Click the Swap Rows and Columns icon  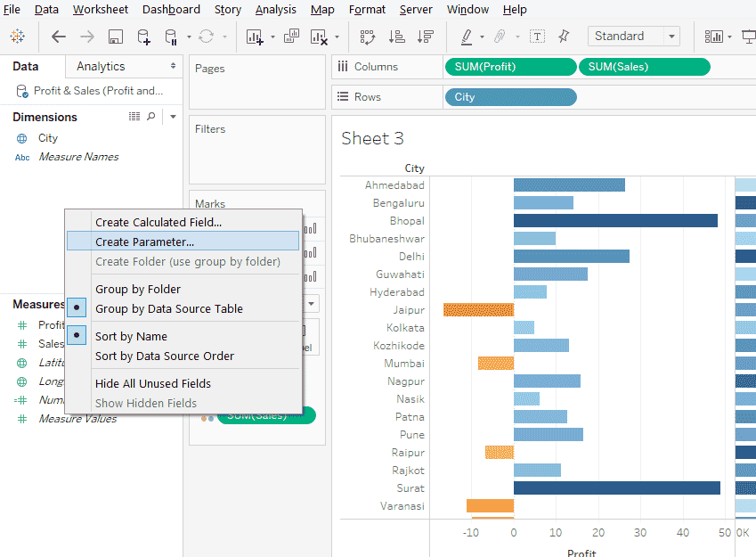coord(367,36)
